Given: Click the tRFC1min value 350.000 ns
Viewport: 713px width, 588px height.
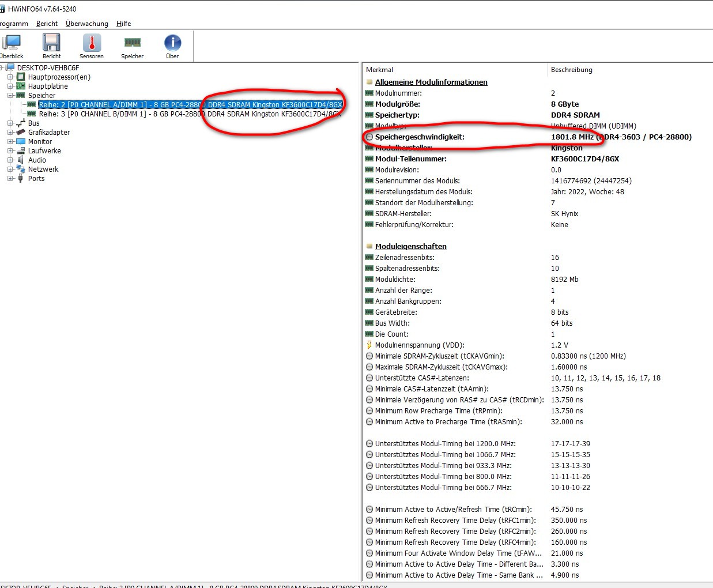Looking at the screenshot, I should (569, 521).
